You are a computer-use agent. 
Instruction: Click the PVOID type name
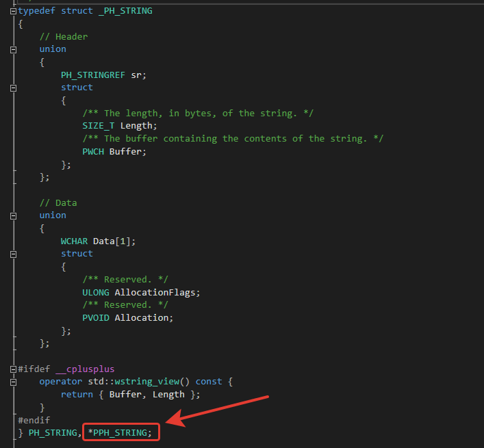(x=96, y=317)
